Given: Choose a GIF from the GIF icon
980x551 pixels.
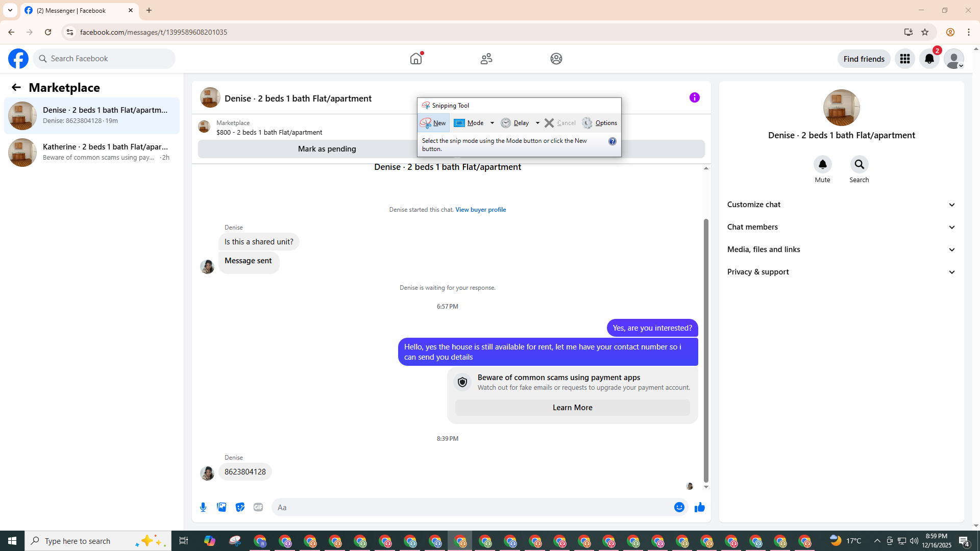Looking at the screenshot, I should coord(258,507).
